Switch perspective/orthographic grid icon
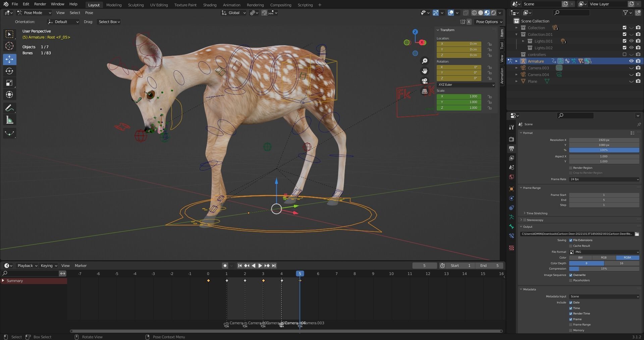 [425, 91]
